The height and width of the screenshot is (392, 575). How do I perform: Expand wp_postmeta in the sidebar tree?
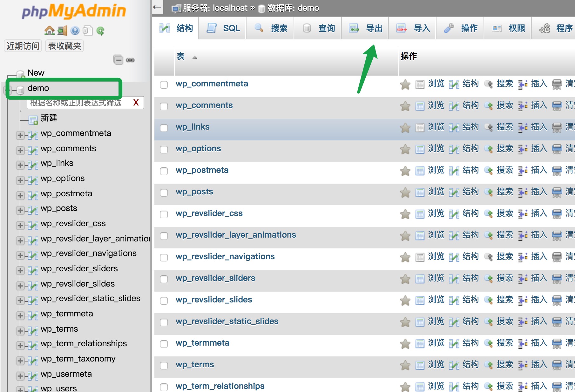point(20,195)
